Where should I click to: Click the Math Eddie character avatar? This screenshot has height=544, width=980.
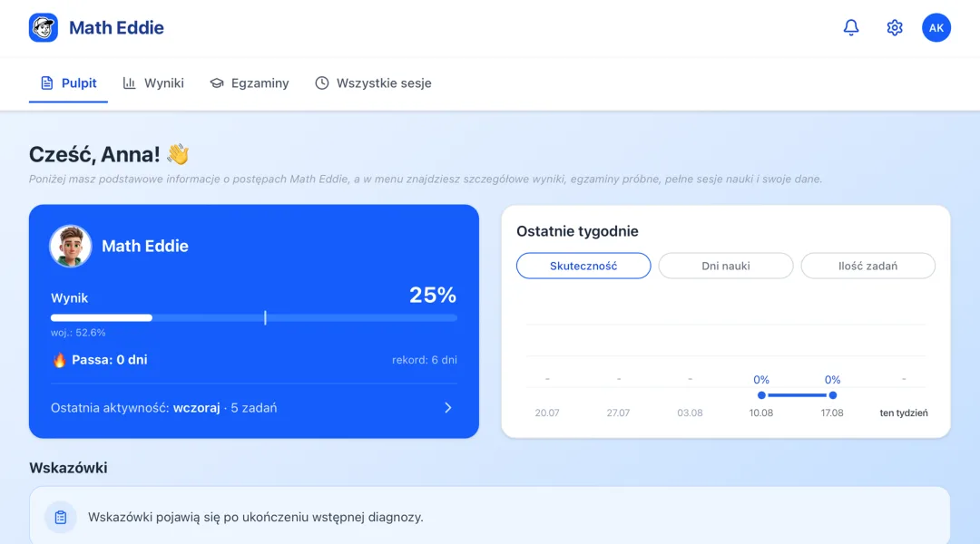pos(71,246)
